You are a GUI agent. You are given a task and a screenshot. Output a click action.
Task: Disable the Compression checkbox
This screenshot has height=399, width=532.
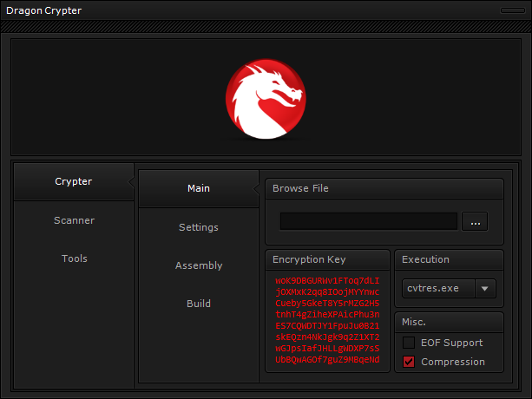(409, 362)
